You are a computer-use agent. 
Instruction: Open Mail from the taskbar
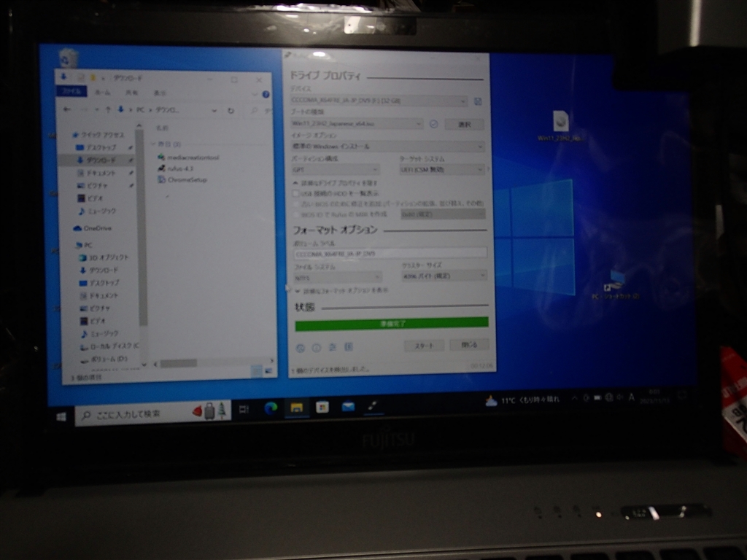pos(348,407)
